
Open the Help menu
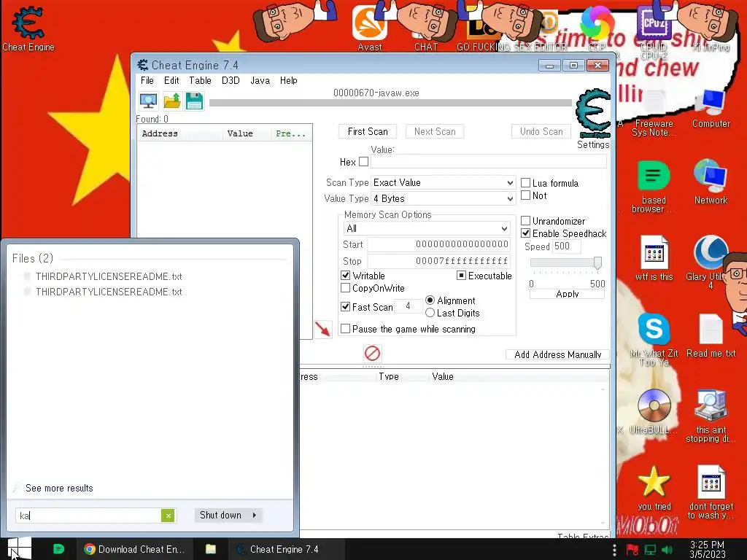coord(288,80)
